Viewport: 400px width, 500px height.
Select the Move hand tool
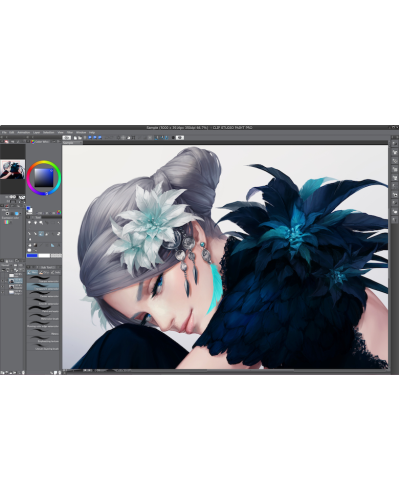tap(35, 223)
